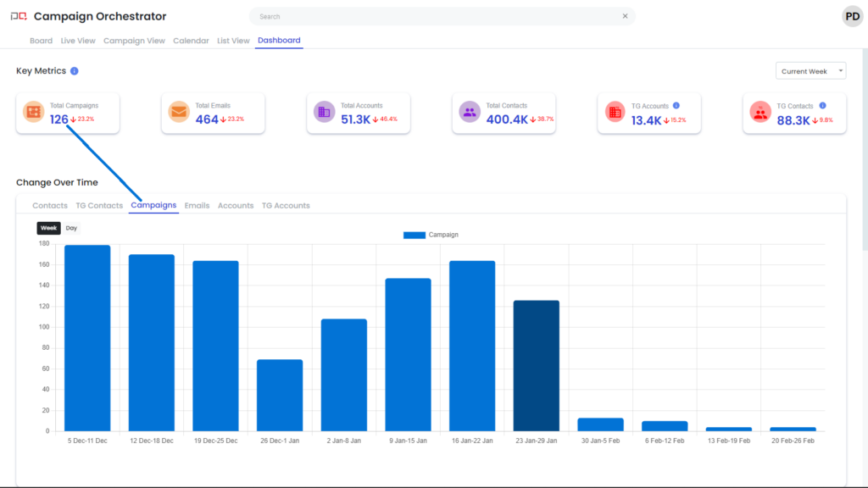This screenshot has width=868, height=488.
Task: Switch chart to Day view
Action: coord(71,228)
